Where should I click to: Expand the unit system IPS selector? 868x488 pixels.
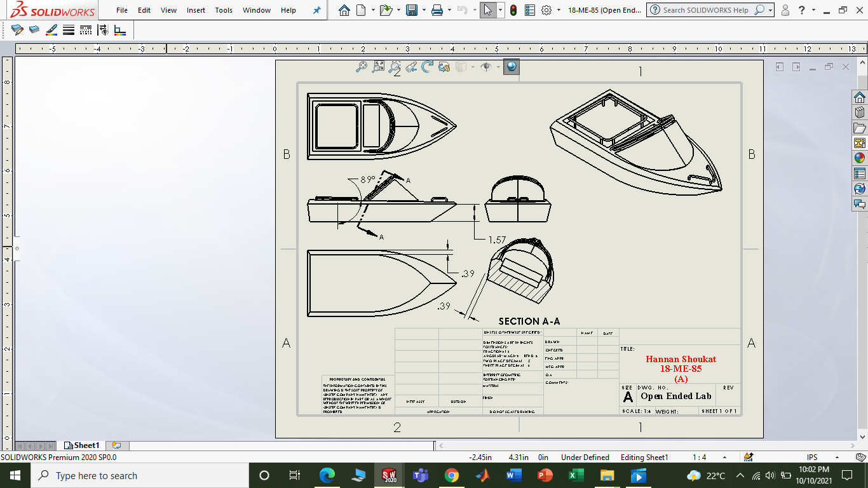812,457
